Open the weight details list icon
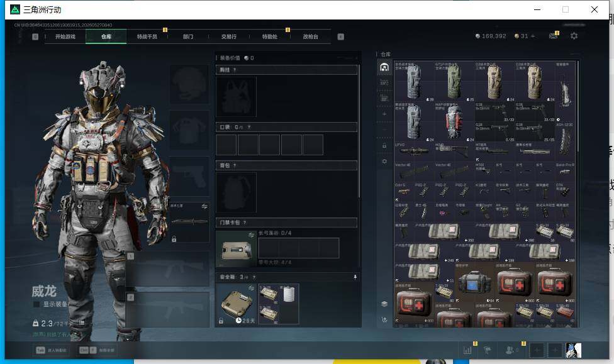This screenshot has height=364, width=614. click(x=81, y=323)
